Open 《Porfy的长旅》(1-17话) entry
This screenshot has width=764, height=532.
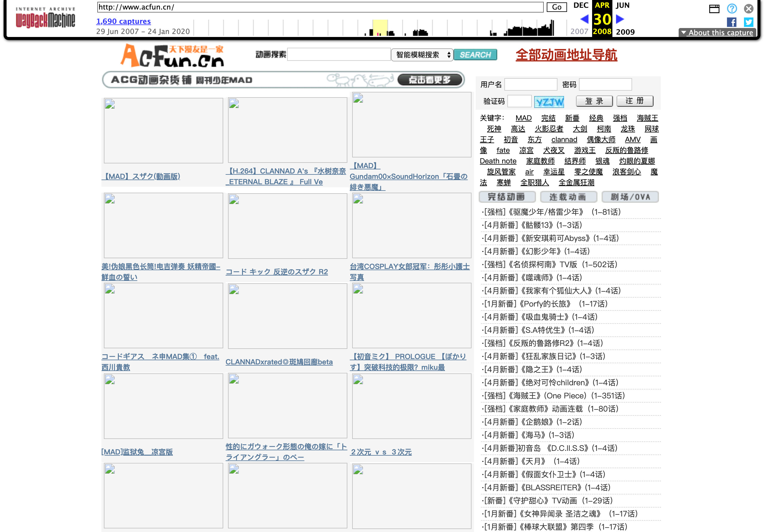(545, 304)
